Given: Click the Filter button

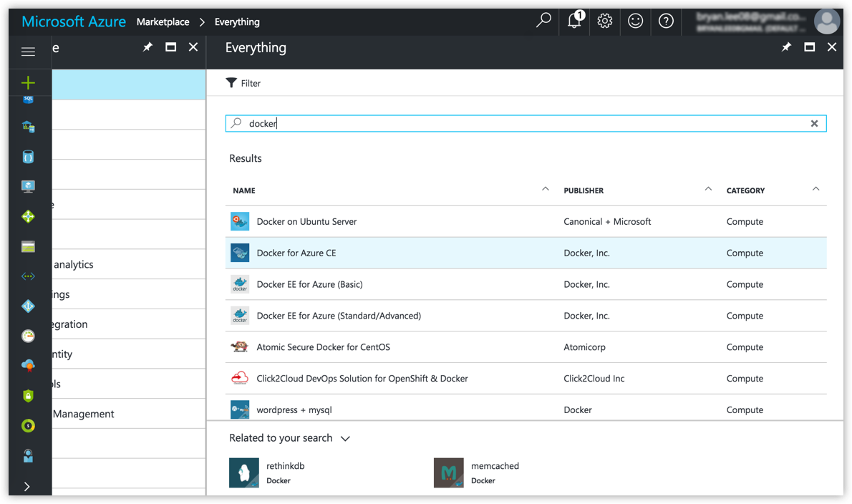Looking at the screenshot, I should click(243, 83).
